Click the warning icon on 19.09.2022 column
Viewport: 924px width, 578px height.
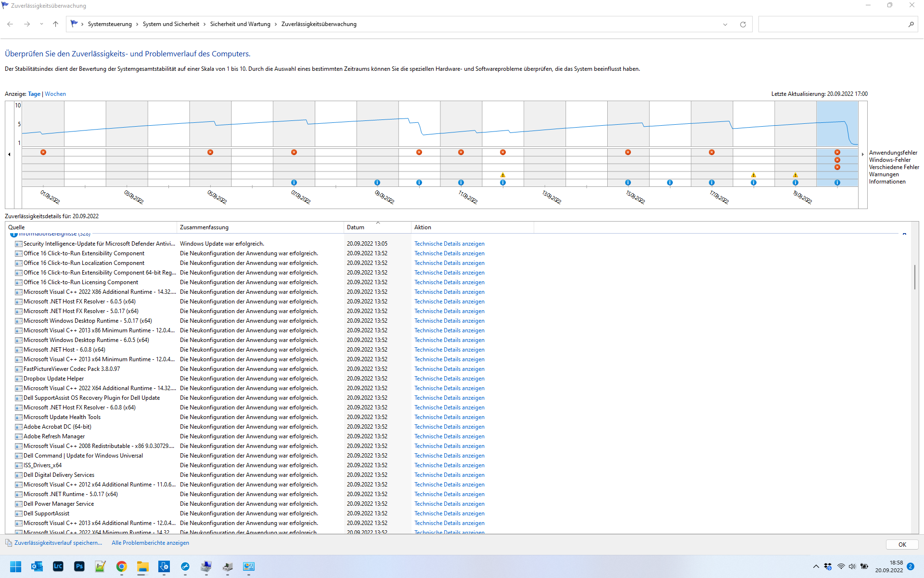(795, 175)
